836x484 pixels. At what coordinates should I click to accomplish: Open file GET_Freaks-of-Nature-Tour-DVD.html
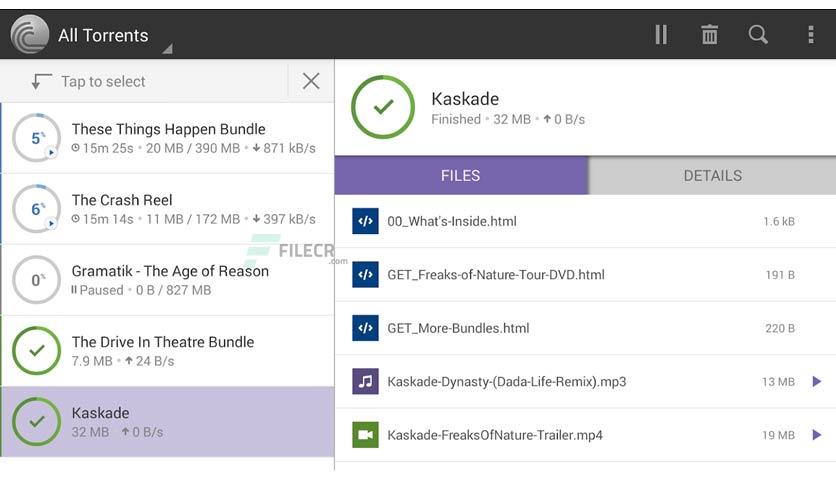585,274
